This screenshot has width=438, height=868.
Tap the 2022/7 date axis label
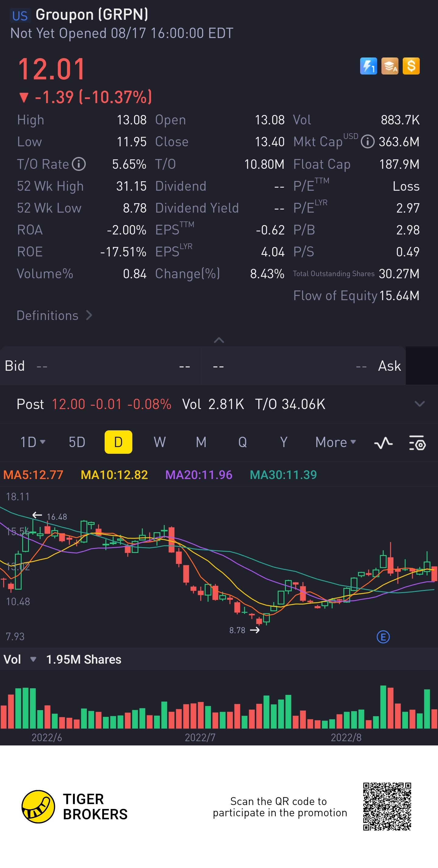pyautogui.click(x=200, y=738)
